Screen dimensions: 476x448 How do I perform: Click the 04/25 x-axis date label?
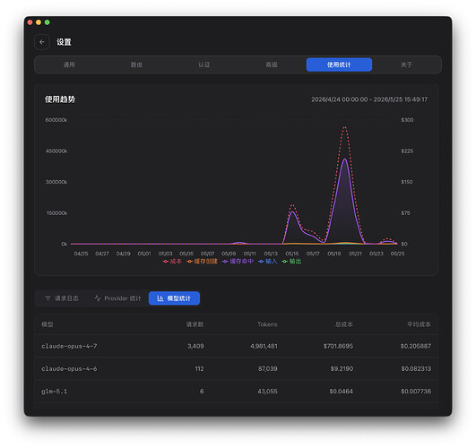tap(81, 254)
